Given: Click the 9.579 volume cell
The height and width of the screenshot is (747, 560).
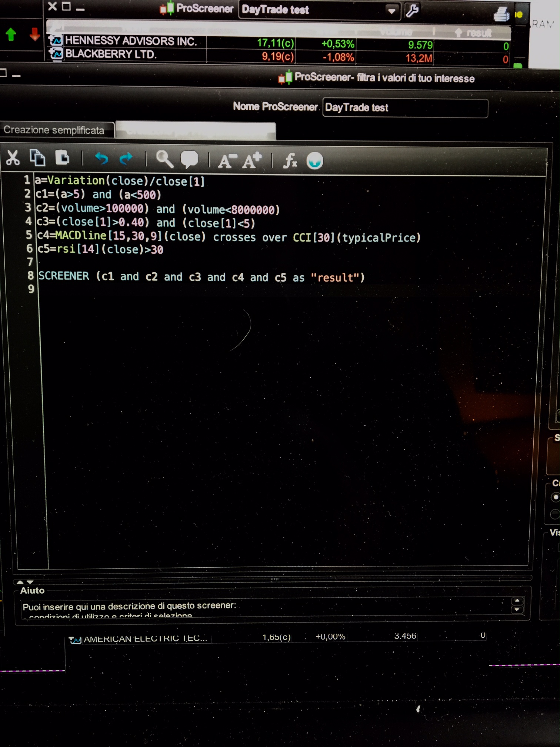Looking at the screenshot, I should click(420, 45).
